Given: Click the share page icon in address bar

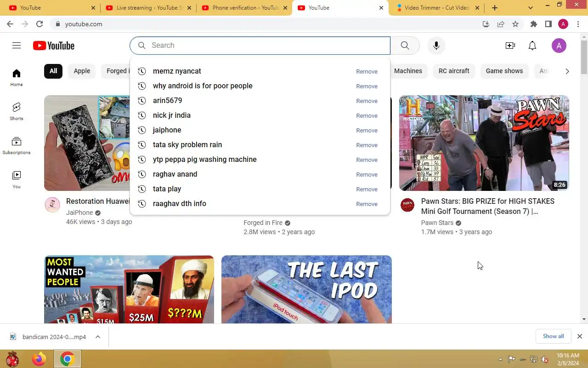Looking at the screenshot, I should click(x=501, y=24).
